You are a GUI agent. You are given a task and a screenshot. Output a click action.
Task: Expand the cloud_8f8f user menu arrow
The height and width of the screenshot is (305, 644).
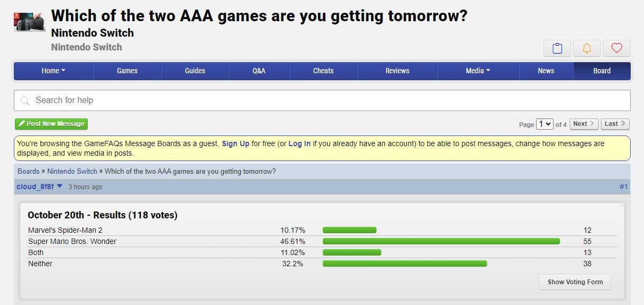[60, 186]
